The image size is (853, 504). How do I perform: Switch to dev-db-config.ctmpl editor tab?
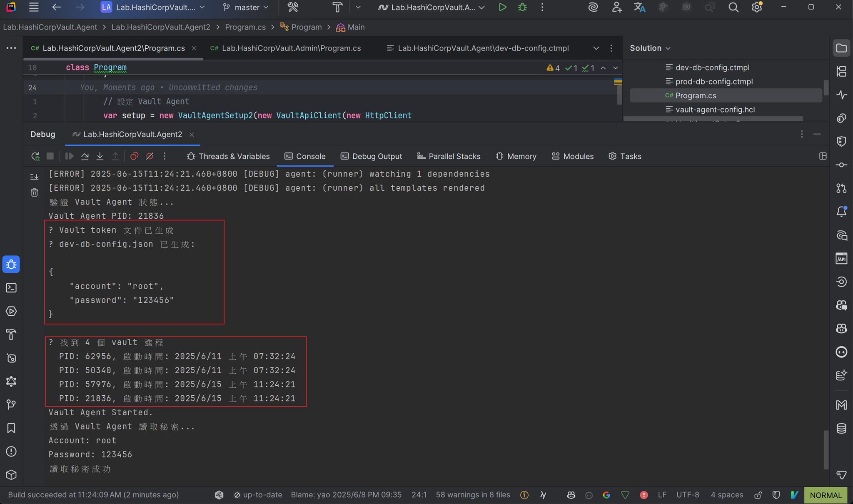coord(478,48)
